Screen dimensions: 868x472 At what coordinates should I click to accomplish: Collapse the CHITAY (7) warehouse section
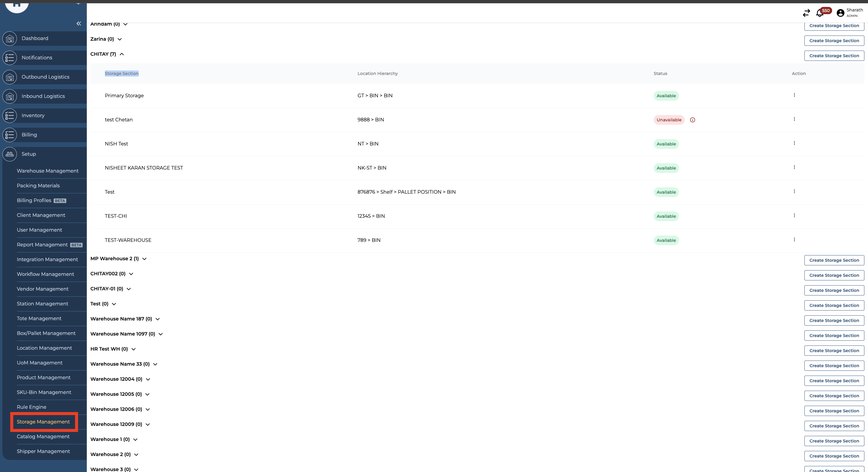[122, 54]
